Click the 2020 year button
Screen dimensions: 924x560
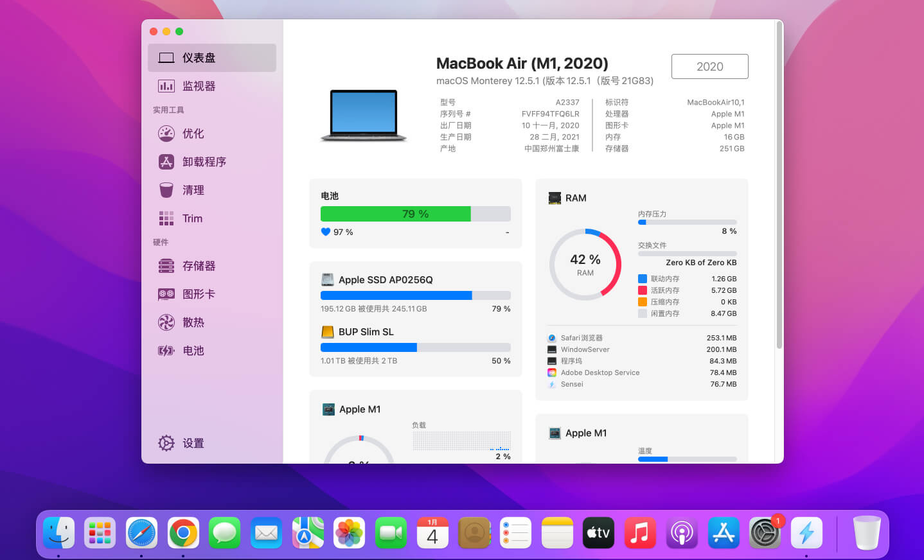tap(709, 66)
